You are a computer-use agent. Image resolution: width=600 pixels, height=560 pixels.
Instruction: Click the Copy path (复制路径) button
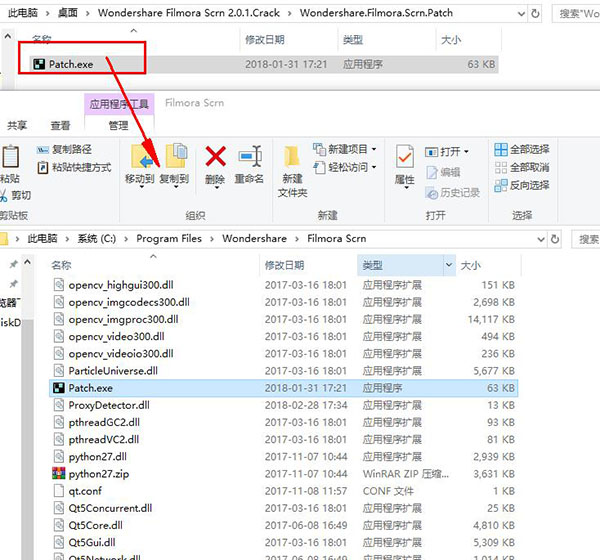tap(73, 150)
